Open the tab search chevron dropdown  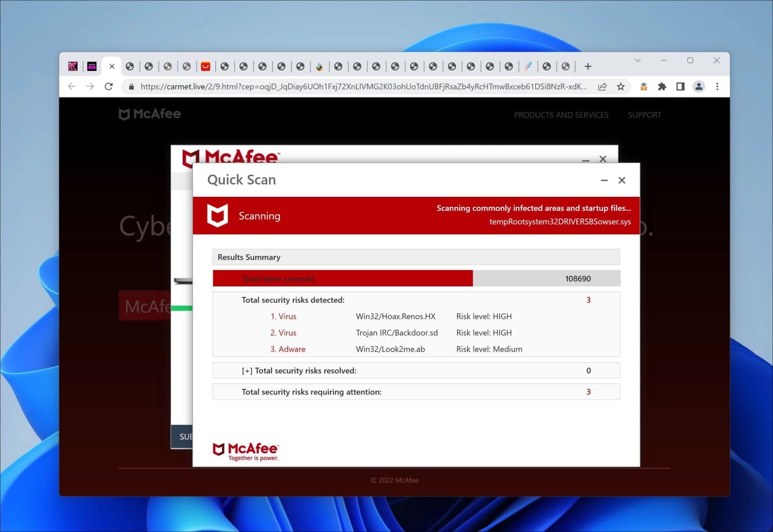(638, 60)
